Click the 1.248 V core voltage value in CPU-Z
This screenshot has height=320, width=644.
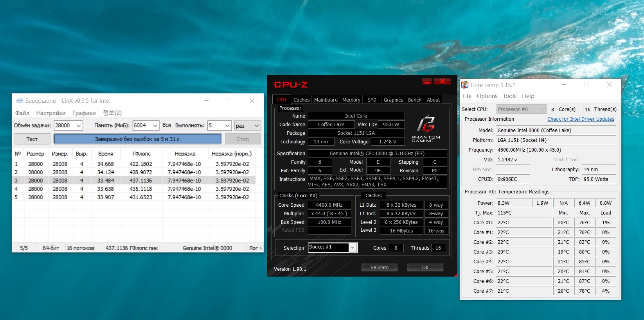coord(387,142)
